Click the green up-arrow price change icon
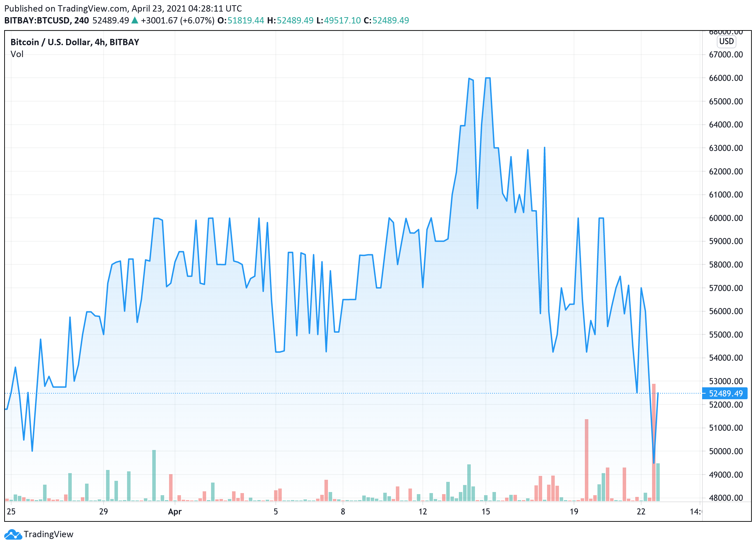 pyautogui.click(x=135, y=20)
